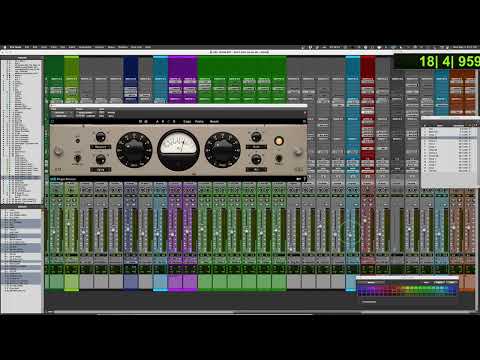The height and width of the screenshot is (360, 480).
Task: Toggle the glowing orange power lamp on plugin
Action: 279,141
